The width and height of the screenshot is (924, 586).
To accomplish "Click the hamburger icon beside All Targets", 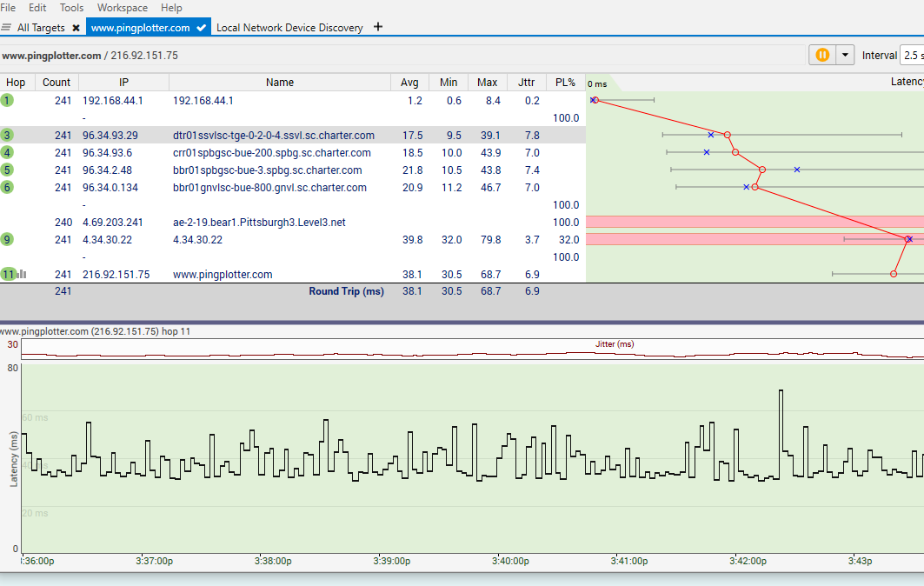I will [7, 28].
